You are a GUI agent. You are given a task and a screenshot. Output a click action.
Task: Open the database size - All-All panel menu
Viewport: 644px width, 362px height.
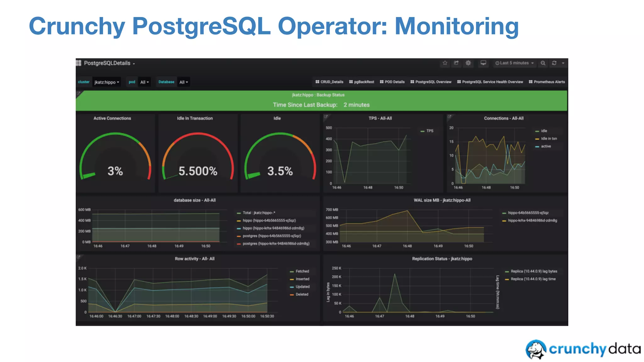(195, 200)
